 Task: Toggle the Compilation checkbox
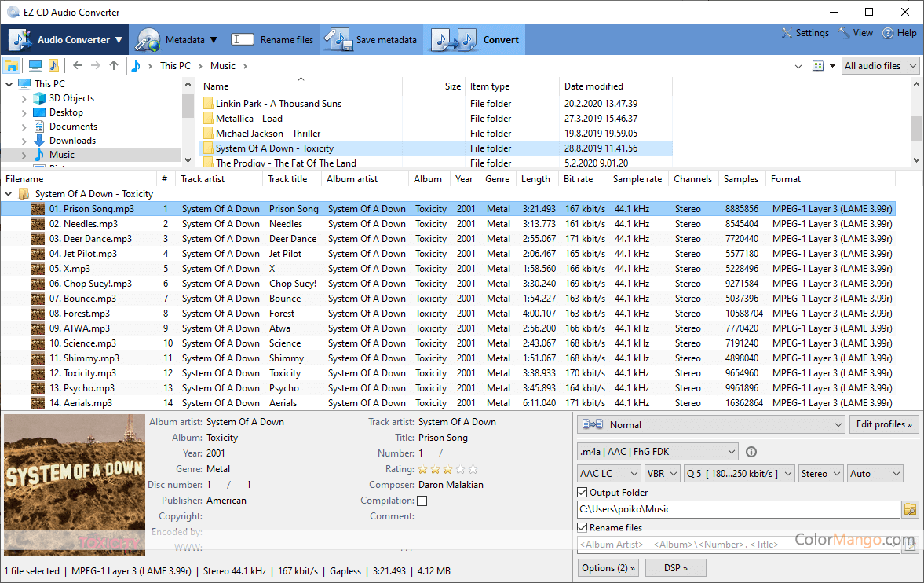tap(422, 501)
